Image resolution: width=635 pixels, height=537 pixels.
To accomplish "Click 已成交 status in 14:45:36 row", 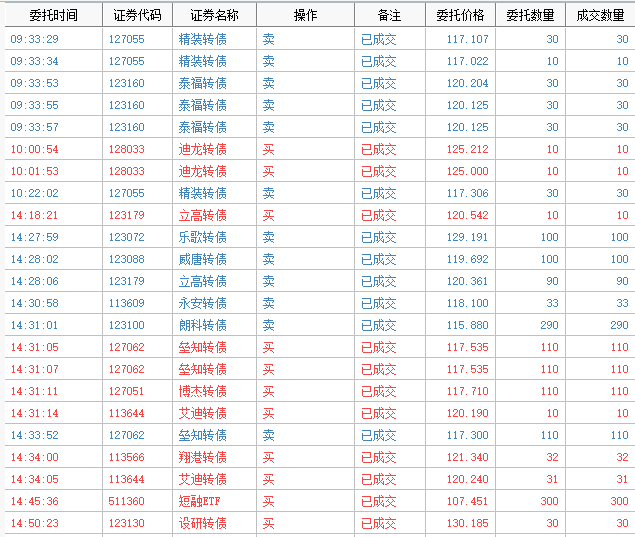I will point(379,501).
